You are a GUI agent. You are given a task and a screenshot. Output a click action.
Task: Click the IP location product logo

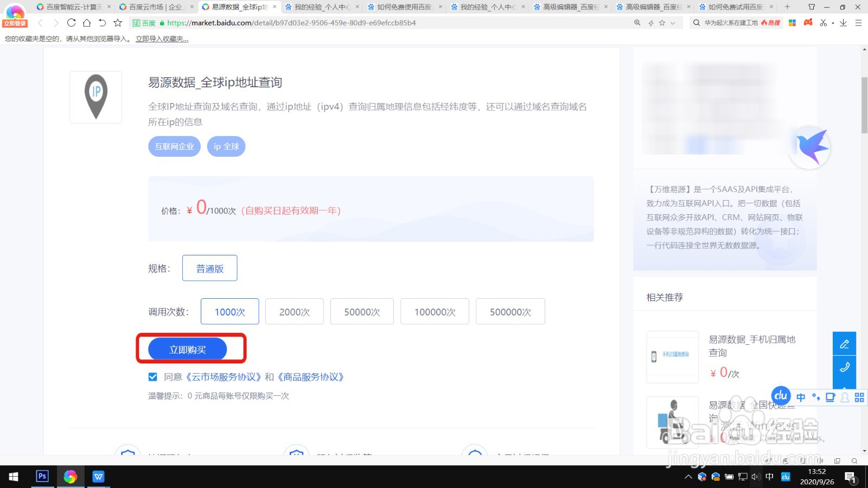96,97
